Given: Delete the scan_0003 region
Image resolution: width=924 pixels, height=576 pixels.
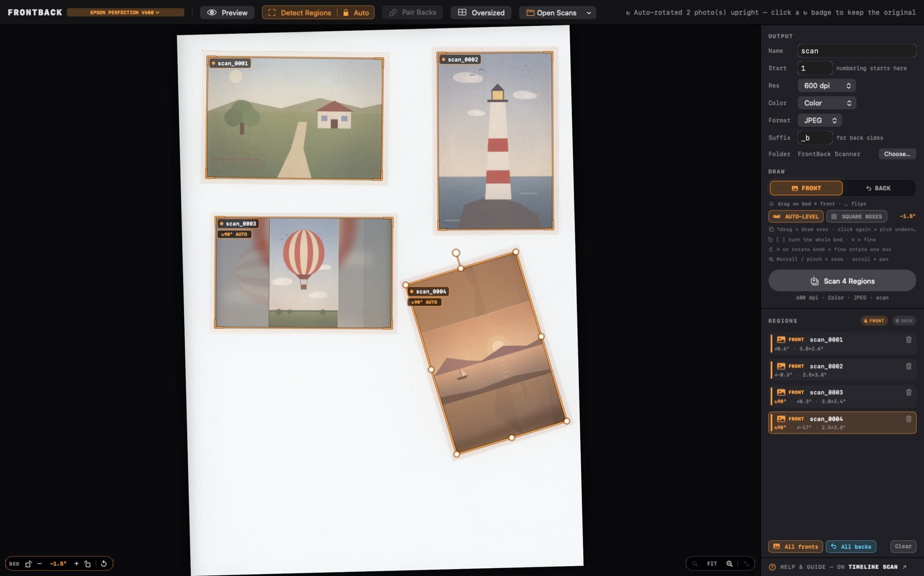Looking at the screenshot, I should coord(909,392).
